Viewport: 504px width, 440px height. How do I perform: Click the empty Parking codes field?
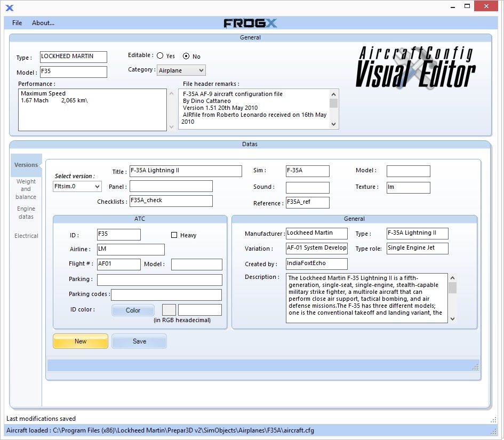point(166,295)
